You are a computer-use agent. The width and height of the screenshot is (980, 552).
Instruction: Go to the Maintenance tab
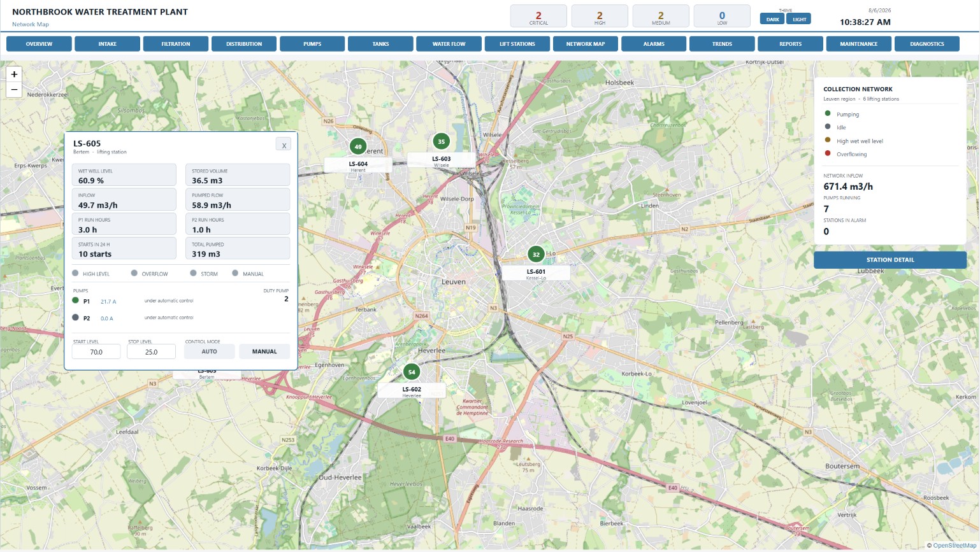point(859,44)
